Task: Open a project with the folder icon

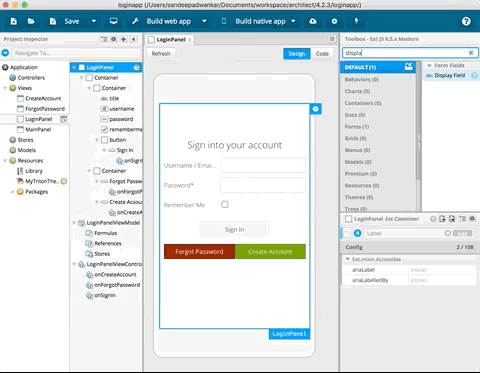Action: [x=31, y=21]
